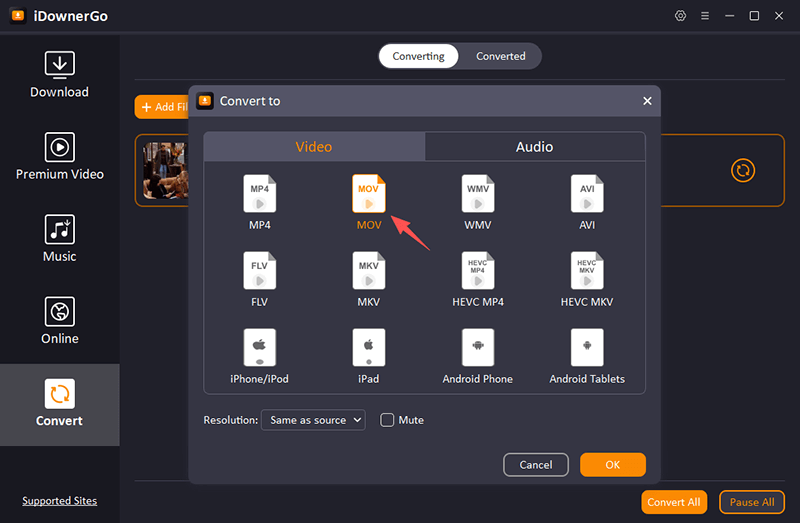Viewport: 800px width, 523px height.
Task: Open the Resolution dropdown
Action: click(x=313, y=420)
